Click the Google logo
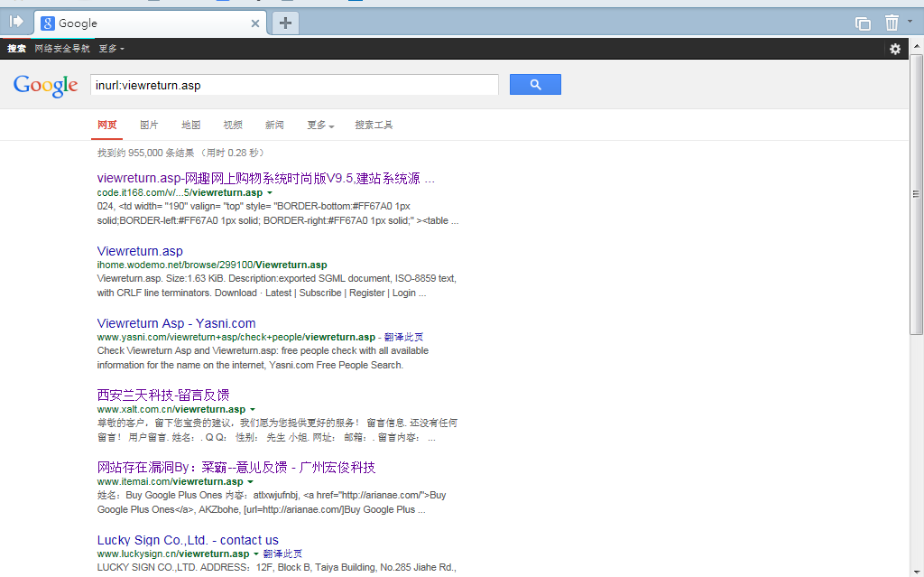The height and width of the screenshot is (577, 924). click(x=45, y=86)
